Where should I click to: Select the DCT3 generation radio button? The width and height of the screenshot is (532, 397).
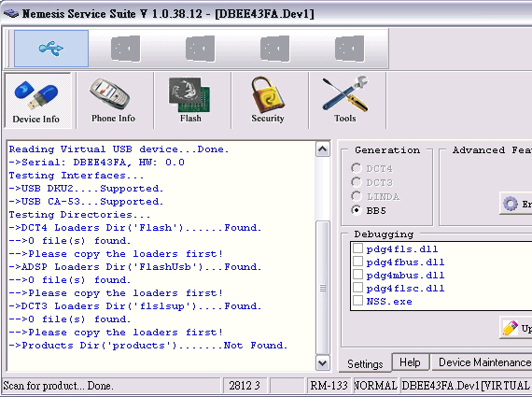(x=357, y=182)
